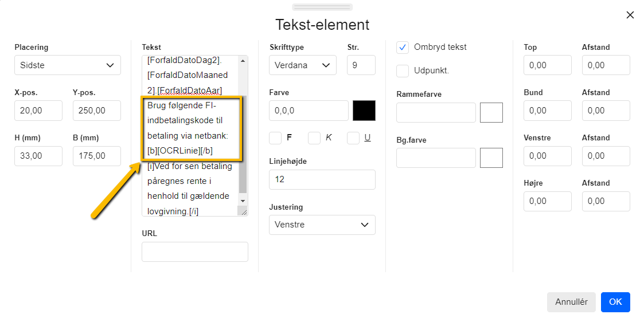The height and width of the screenshot is (326, 644).
Task: Focus the Linjehøjde field
Action: pos(322,179)
